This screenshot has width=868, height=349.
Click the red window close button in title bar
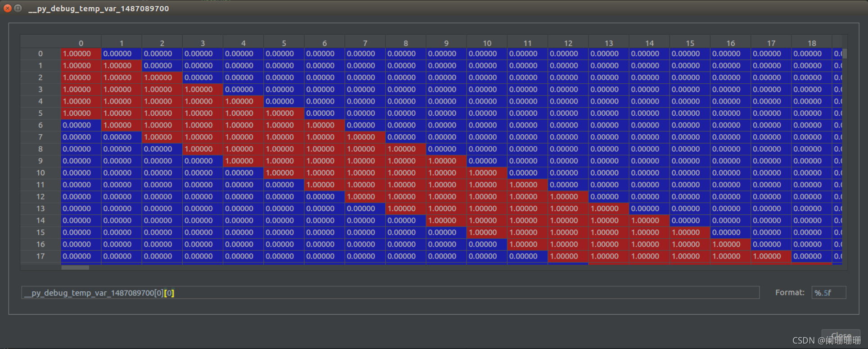[x=8, y=8]
